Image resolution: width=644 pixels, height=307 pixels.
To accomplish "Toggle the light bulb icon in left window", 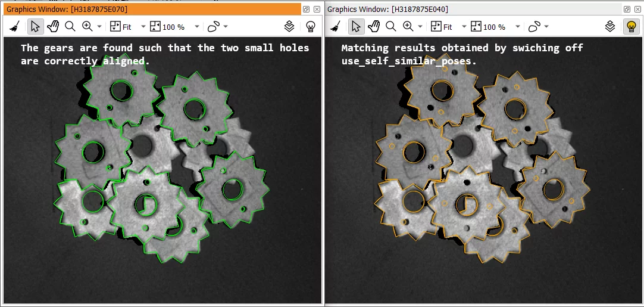I will [x=310, y=27].
